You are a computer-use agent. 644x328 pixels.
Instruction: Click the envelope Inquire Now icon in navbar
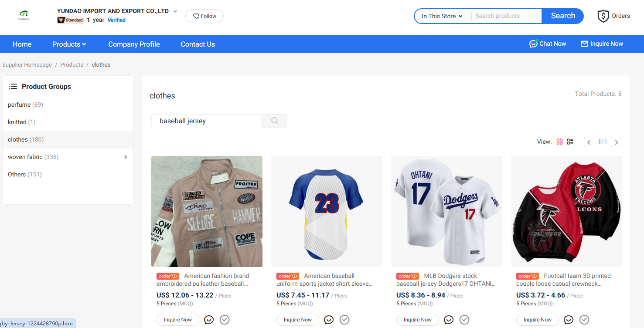click(584, 44)
